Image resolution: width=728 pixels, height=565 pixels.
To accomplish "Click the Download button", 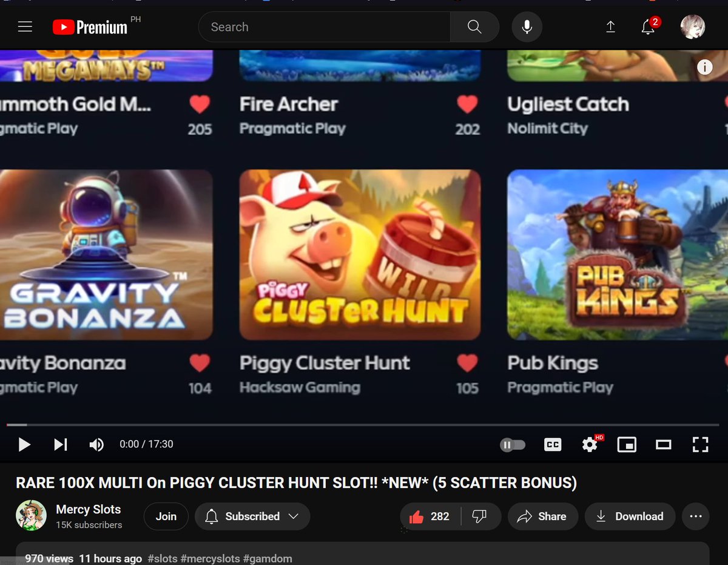I will (630, 516).
